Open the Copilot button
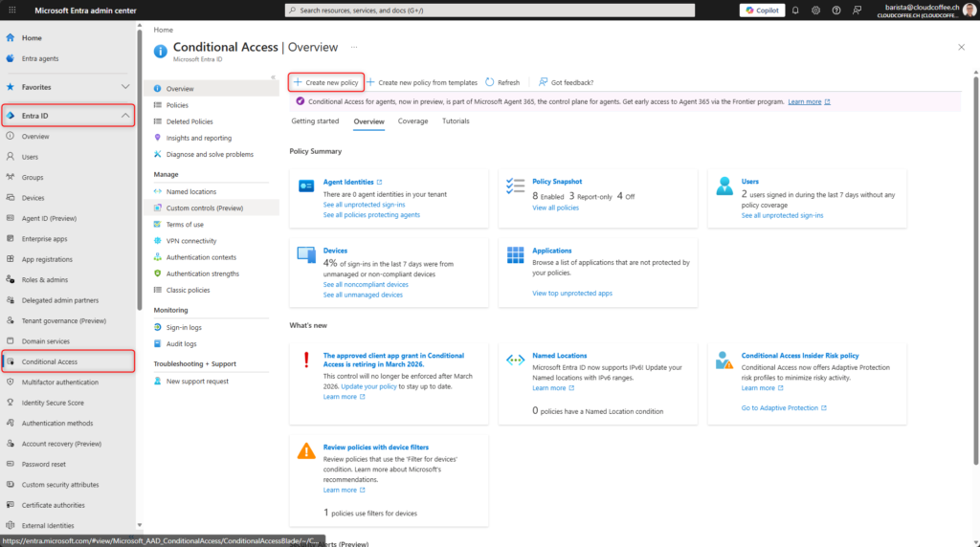Viewport: 980px width, 547px height. [762, 10]
